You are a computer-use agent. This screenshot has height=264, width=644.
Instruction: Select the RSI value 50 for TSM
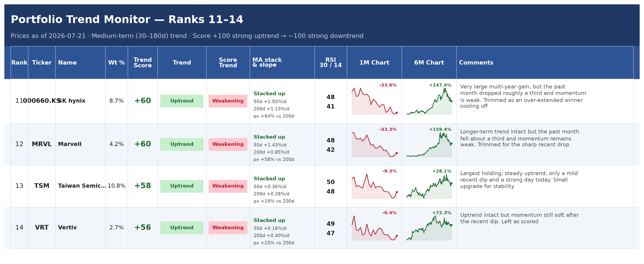click(331, 182)
